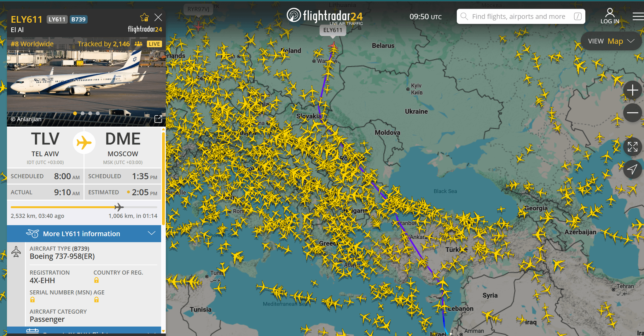The width and height of the screenshot is (644, 336).
Task: Click the Flightradar24 logo in the top bar
Action: (325, 16)
